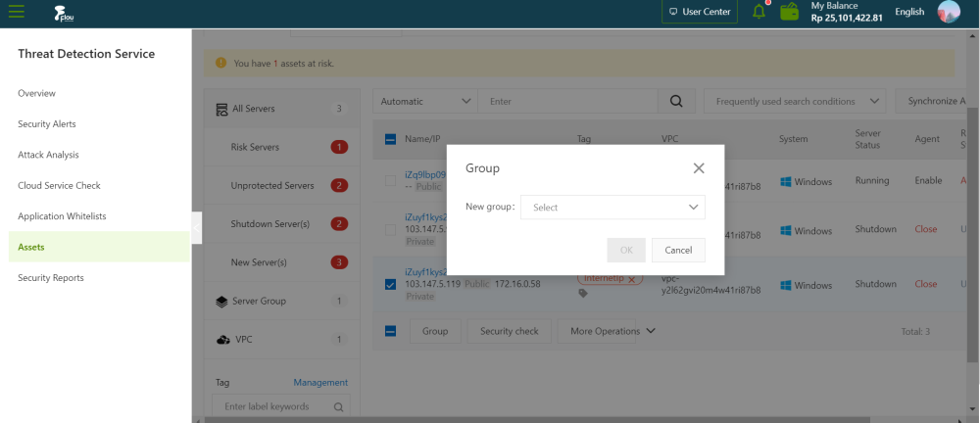The image size is (980, 423).
Task: Click OK in Group dialog
Action: point(626,250)
